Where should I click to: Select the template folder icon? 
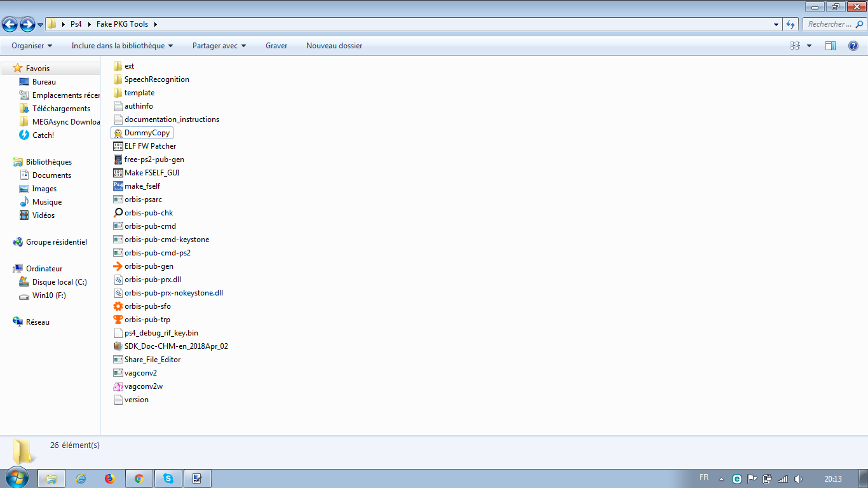pos(118,93)
